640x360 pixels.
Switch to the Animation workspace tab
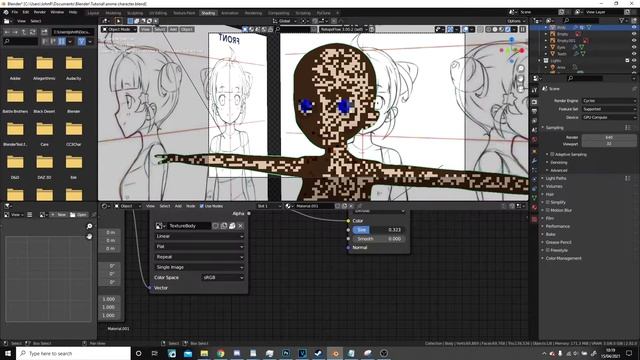(x=230, y=13)
